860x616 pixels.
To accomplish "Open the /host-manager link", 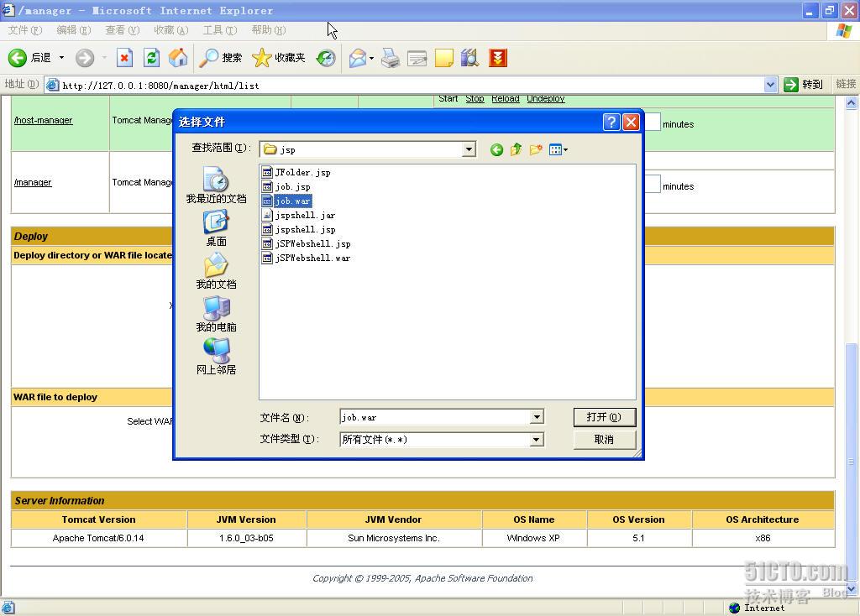I will [44, 120].
